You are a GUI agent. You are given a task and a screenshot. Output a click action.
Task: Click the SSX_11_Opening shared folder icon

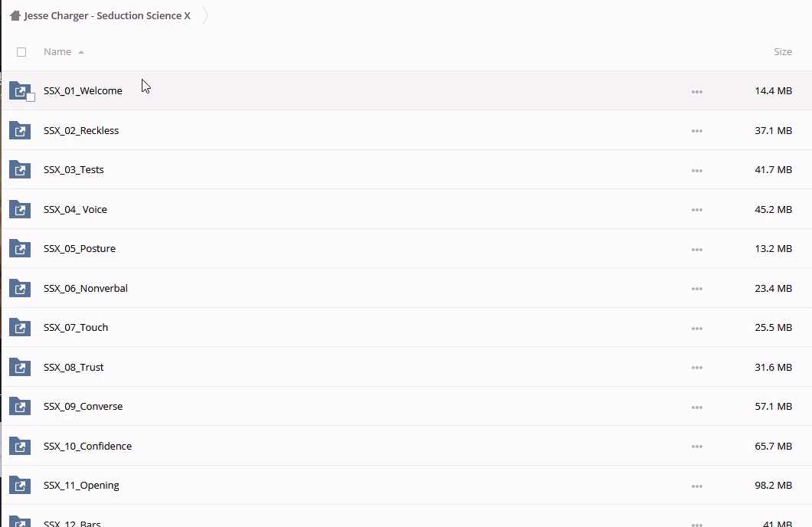[20, 486]
